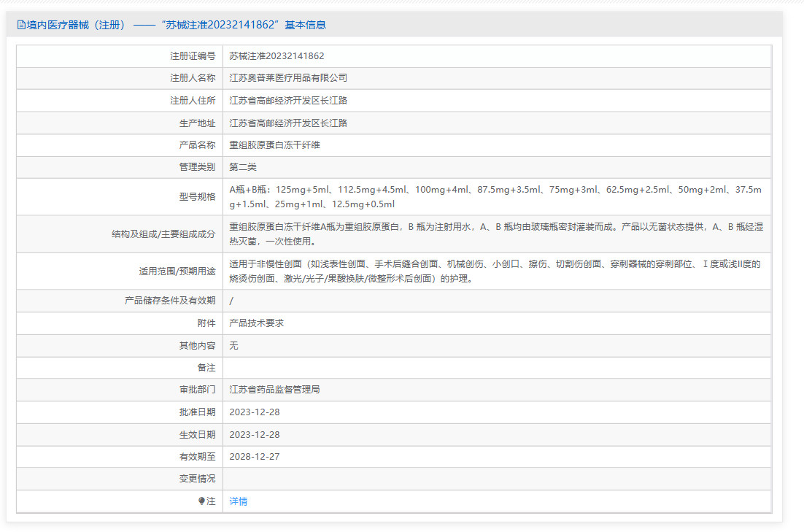Click the 批准日期 value 2023-12-28
The height and width of the screenshot is (532, 804).
point(255,412)
